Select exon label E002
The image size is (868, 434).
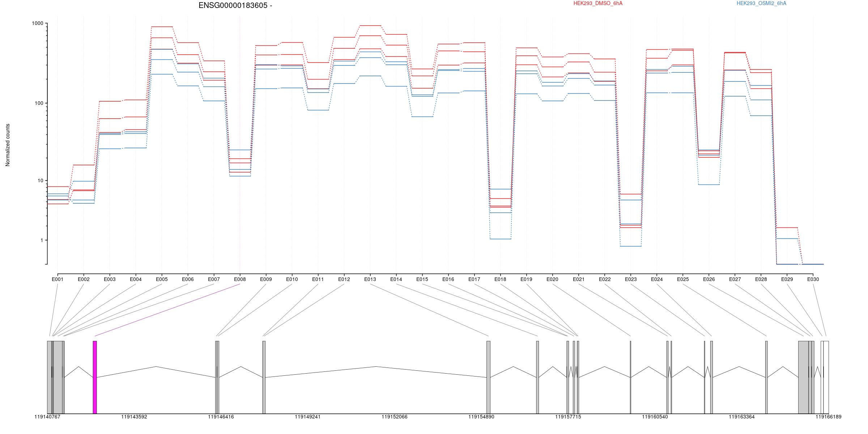pyautogui.click(x=84, y=279)
